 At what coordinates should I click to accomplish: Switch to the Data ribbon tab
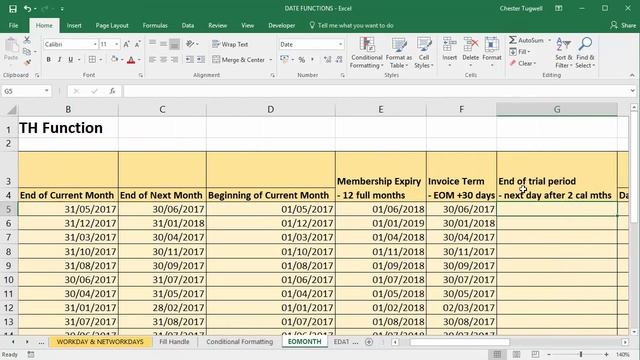pos(188,25)
